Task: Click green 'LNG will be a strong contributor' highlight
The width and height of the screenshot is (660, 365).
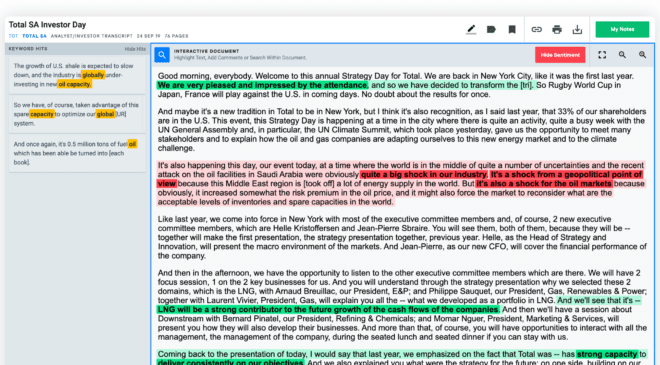Action: (x=328, y=310)
